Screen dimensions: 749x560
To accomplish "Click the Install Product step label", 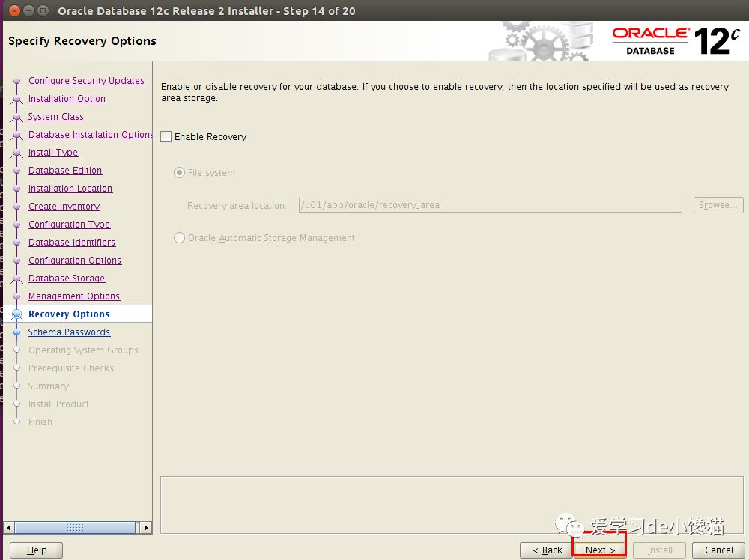I will 58,404.
